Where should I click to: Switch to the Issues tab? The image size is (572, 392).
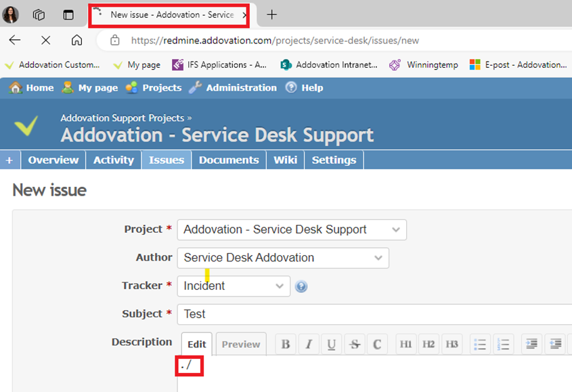[167, 160]
